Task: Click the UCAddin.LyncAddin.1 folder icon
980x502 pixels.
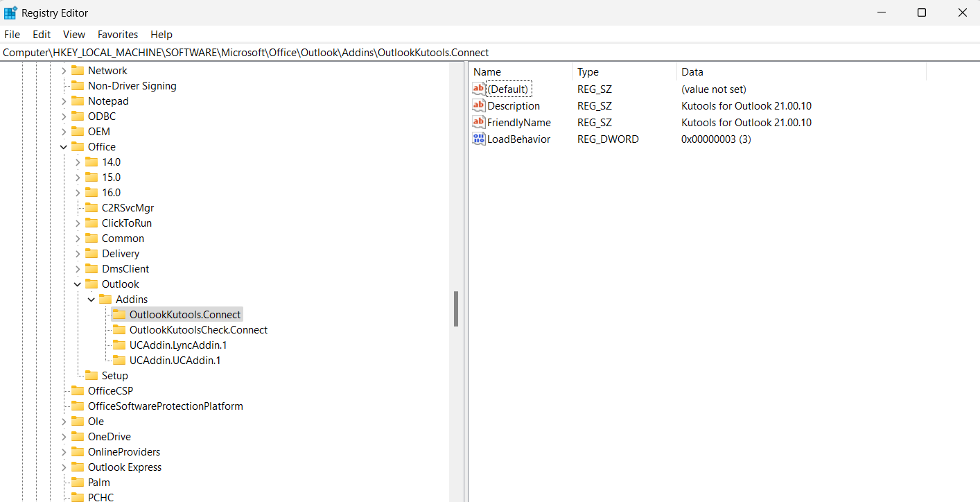Action: click(119, 345)
